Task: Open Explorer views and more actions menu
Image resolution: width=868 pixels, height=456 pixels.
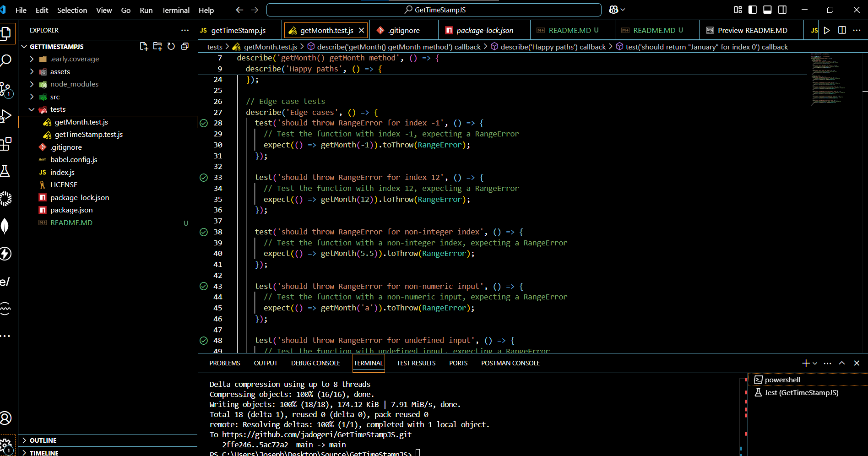Action: [185, 30]
